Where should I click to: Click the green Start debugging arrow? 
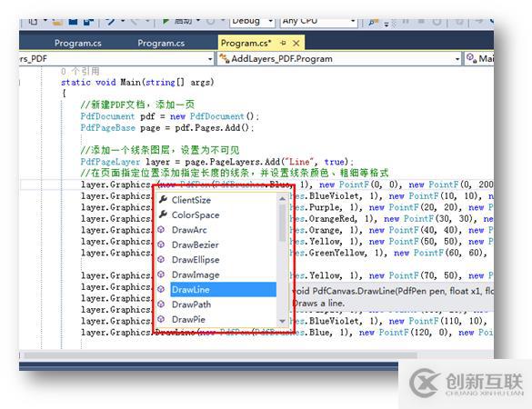[166, 22]
